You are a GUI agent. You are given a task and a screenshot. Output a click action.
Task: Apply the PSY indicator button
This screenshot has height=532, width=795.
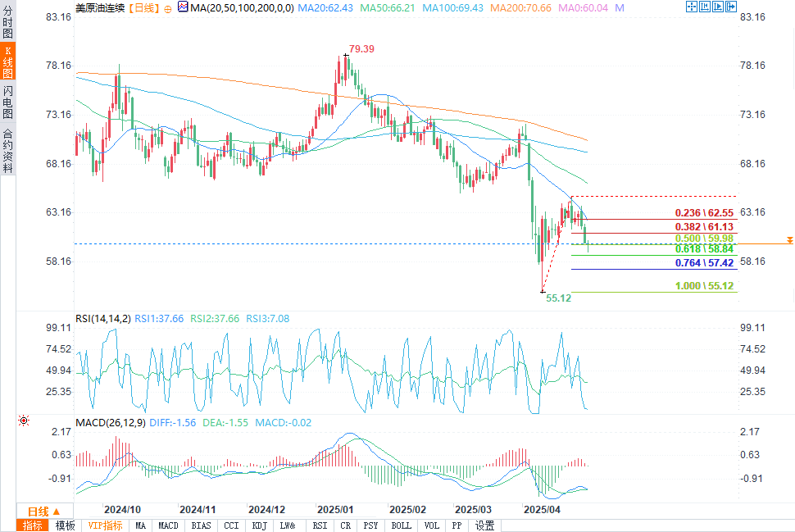point(370,525)
